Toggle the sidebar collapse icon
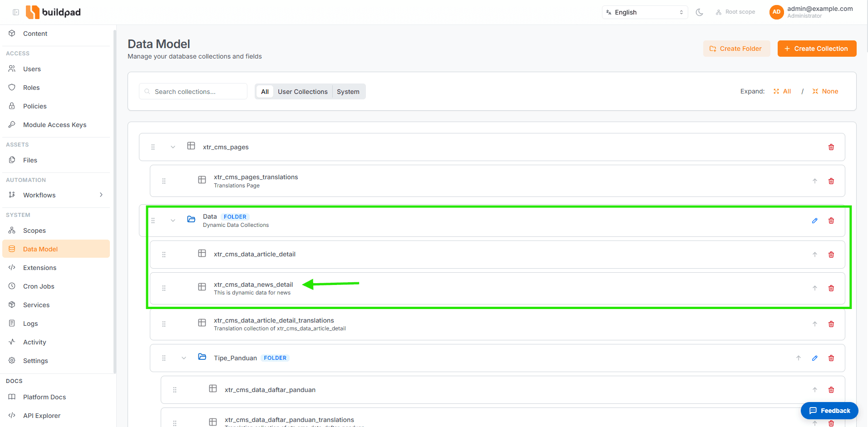Image resolution: width=868 pixels, height=427 pixels. tap(16, 12)
